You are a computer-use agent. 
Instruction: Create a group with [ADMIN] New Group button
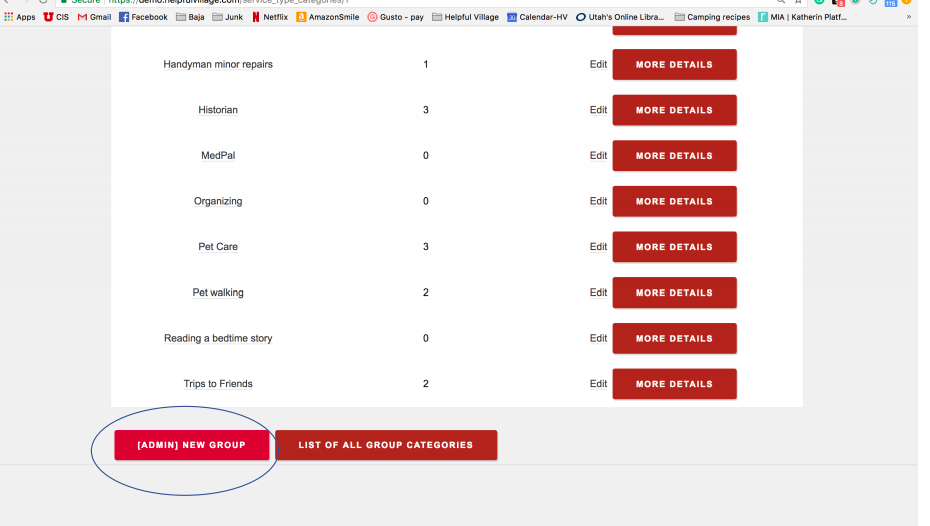192,445
